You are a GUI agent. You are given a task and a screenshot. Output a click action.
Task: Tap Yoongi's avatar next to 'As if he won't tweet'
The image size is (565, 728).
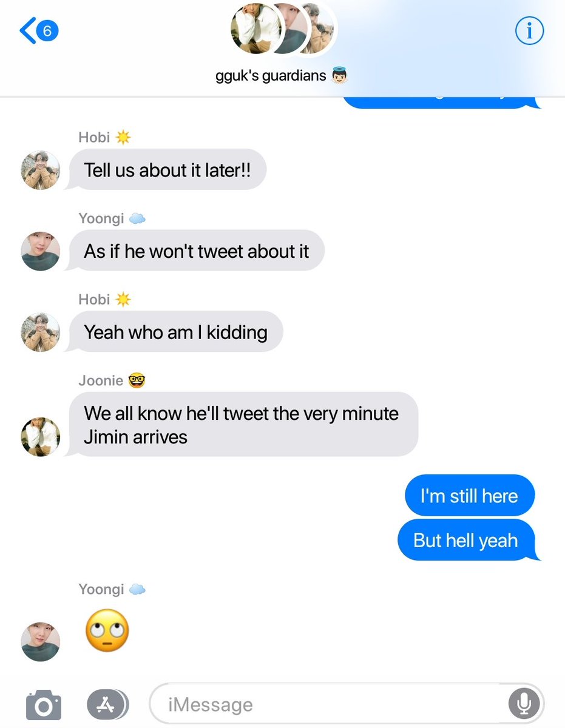pos(41,251)
